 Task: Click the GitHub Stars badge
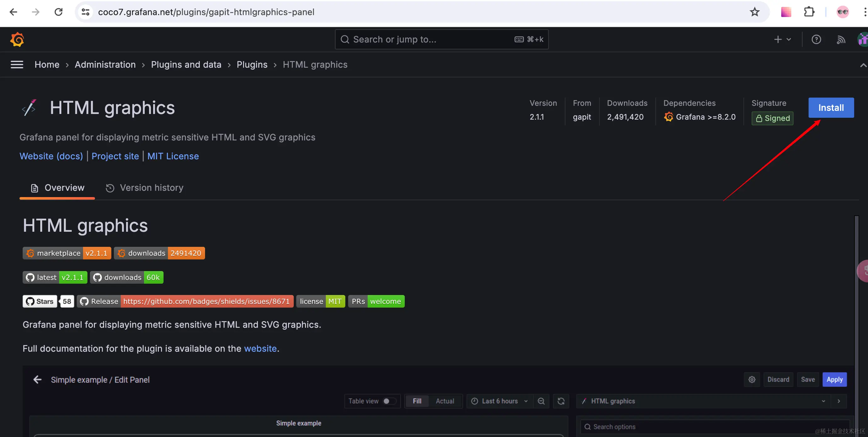[x=40, y=301]
